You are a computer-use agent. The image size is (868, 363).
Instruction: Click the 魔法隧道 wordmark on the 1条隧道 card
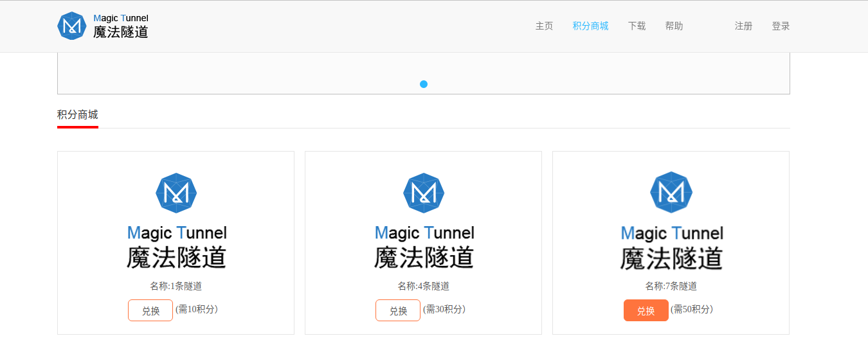(x=176, y=258)
